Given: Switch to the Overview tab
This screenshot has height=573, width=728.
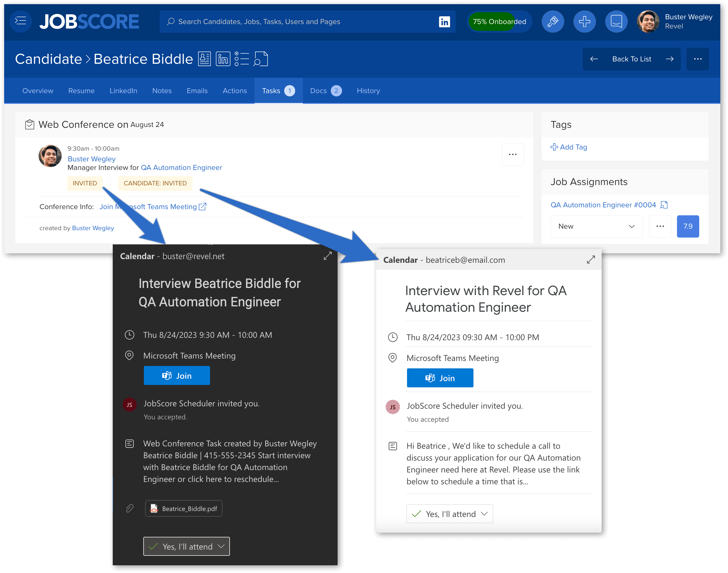Looking at the screenshot, I should pyautogui.click(x=38, y=90).
